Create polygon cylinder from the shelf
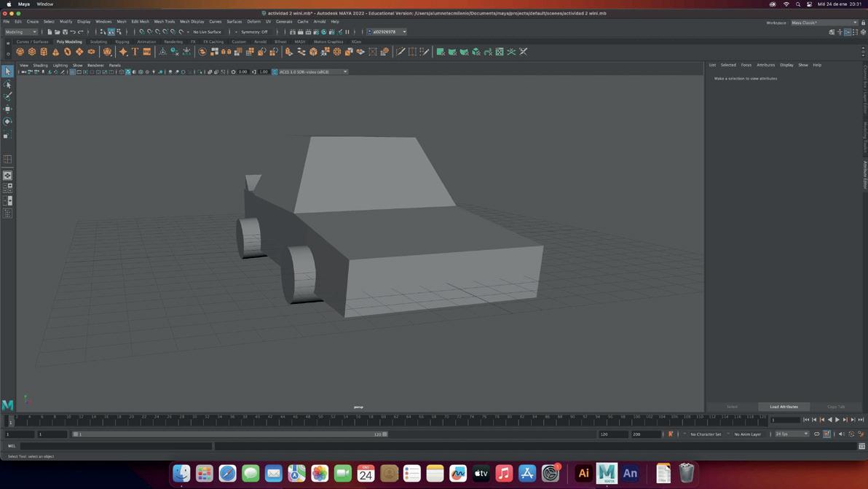Screen dimensions: 868x489 tap(44, 52)
